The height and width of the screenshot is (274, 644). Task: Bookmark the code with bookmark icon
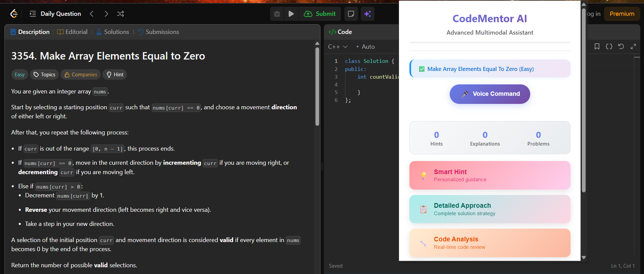point(597,46)
